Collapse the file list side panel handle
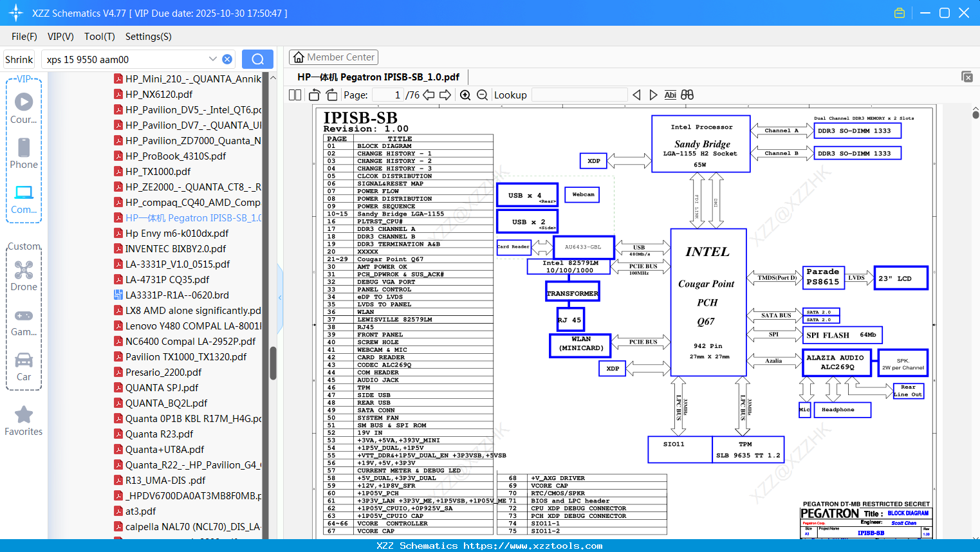 pos(280,297)
